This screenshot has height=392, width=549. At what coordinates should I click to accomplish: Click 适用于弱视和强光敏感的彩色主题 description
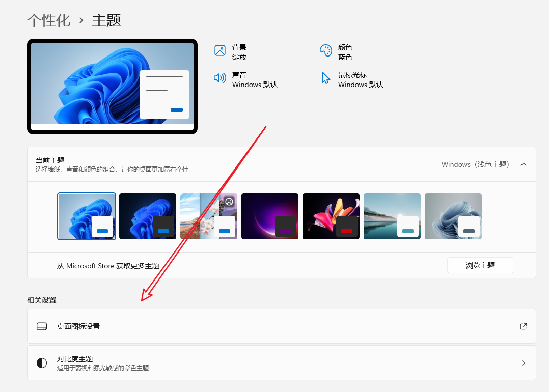[103, 368]
